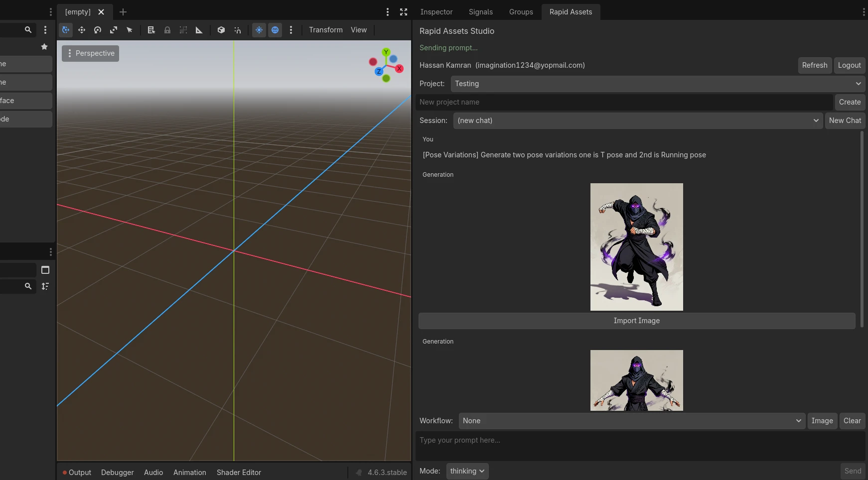This screenshot has width=868, height=480.
Task: Open the Shader Editor panel
Action: point(239,473)
